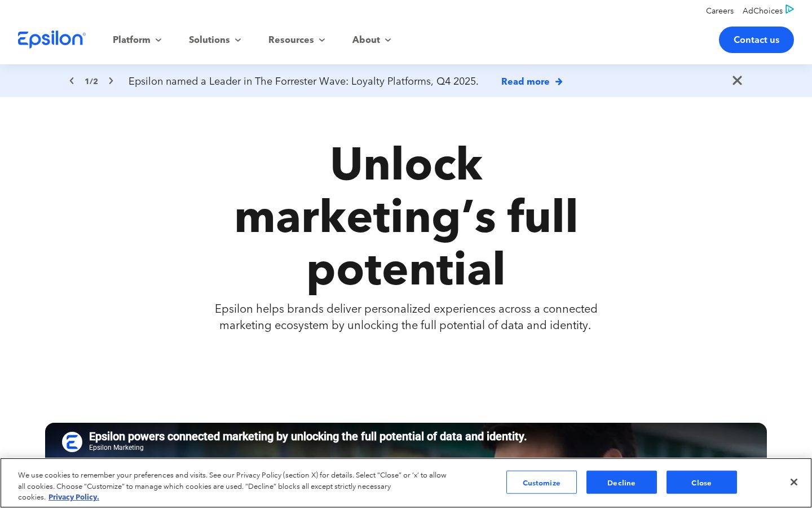Click the Epsilon Marketing channel avatar on video
The height and width of the screenshot is (508, 812).
pyautogui.click(x=72, y=442)
